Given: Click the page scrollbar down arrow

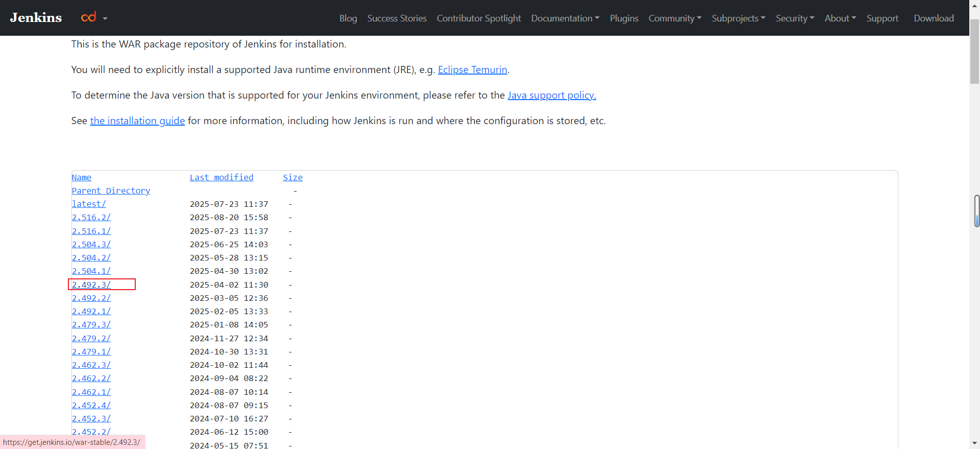Looking at the screenshot, I should tap(975, 444).
